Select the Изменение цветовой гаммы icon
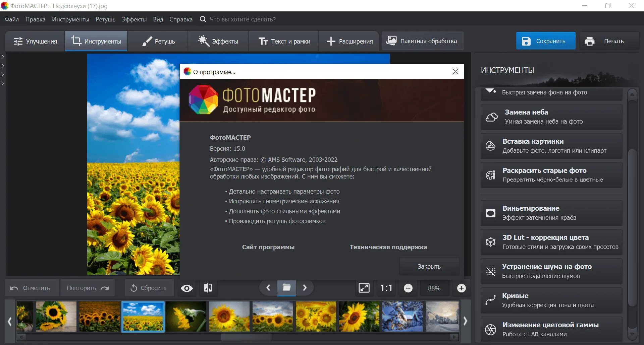 (x=490, y=330)
